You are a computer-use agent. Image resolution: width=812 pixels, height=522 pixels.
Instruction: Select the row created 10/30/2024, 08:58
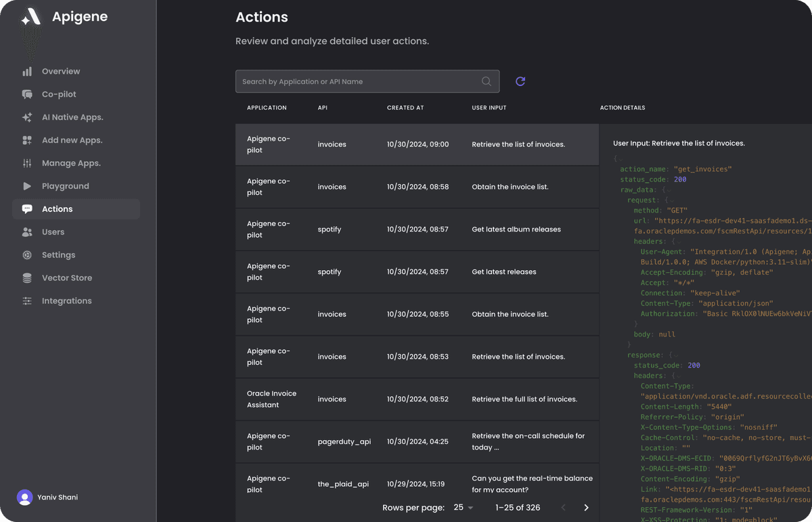[x=417, y=187]
